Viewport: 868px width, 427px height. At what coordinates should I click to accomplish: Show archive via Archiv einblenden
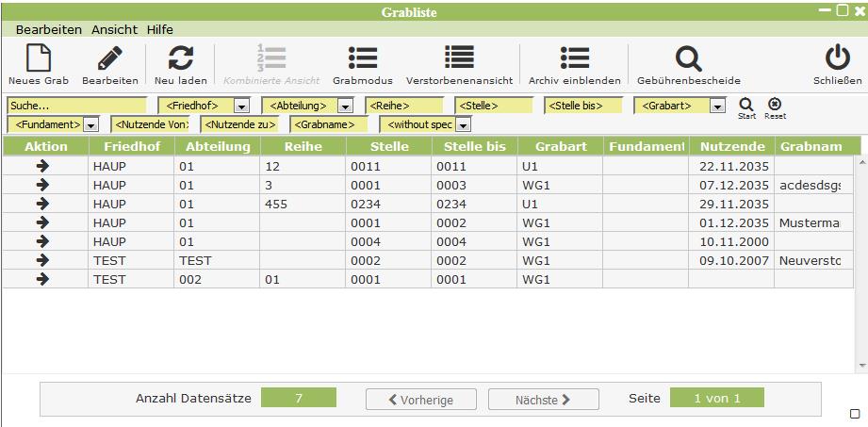click(x=574, y=58)
